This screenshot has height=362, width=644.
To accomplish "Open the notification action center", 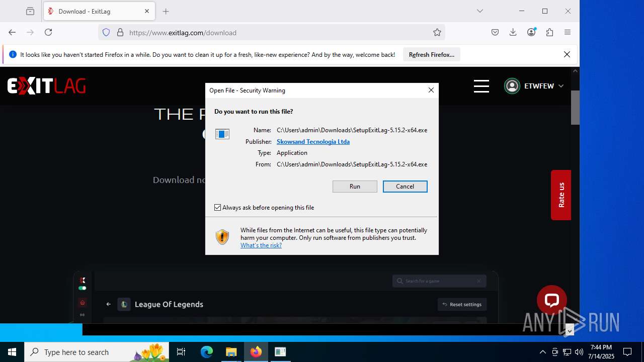I will point(627,352).
